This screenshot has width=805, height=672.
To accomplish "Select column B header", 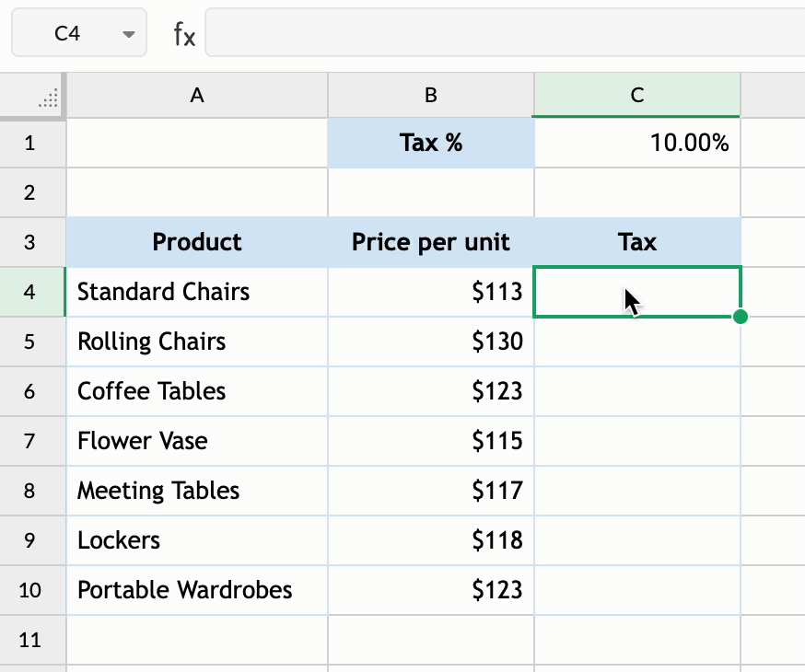I will pos(430,95).
